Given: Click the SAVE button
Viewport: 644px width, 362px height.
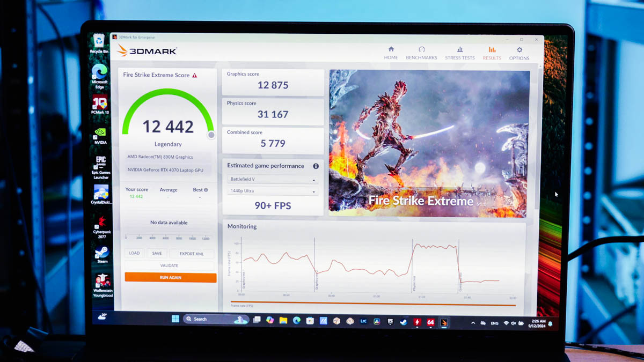Looking at the screenshot, I should click(157, 253).
